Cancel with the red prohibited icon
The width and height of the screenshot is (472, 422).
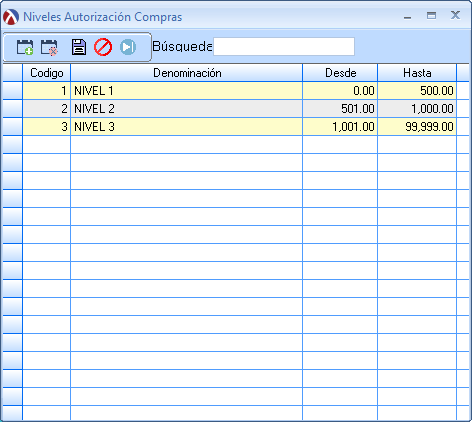click(103, 47)
